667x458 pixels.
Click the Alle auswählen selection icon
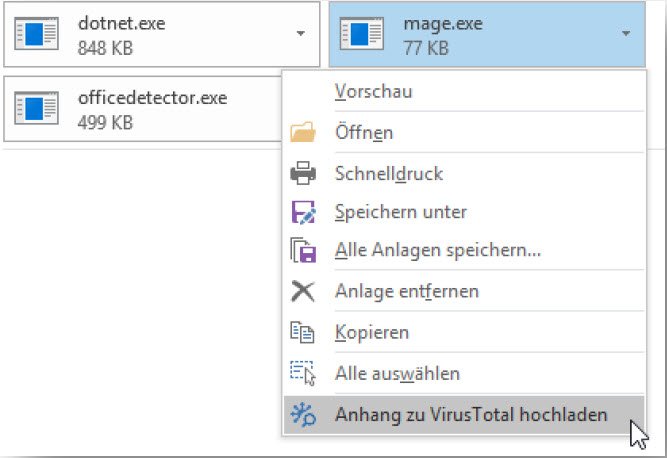click(x=302, y=373)
